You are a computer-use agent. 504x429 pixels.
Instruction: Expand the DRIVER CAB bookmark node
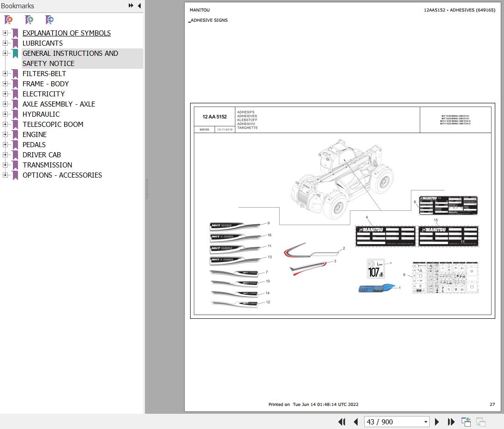click(5, 155)
